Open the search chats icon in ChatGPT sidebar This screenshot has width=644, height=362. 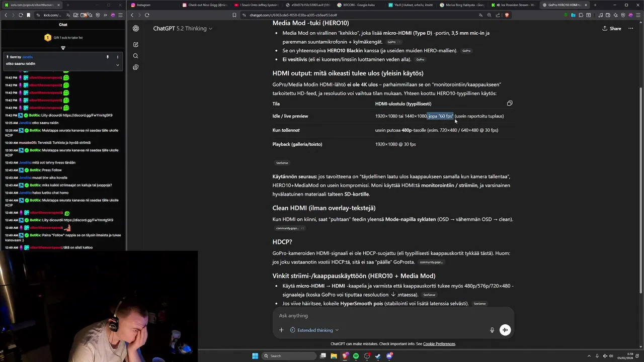click(x=136, y=56)
